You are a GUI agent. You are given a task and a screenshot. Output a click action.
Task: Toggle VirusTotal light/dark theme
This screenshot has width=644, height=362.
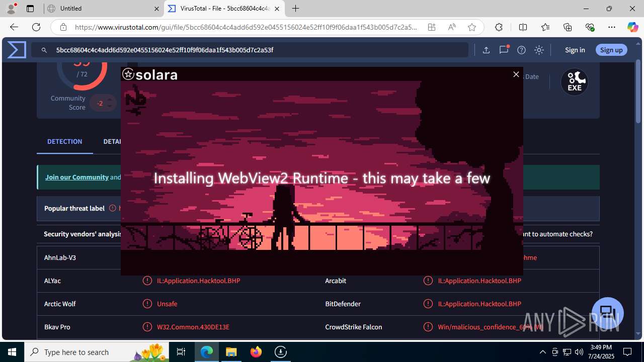(x=539, y=50)
